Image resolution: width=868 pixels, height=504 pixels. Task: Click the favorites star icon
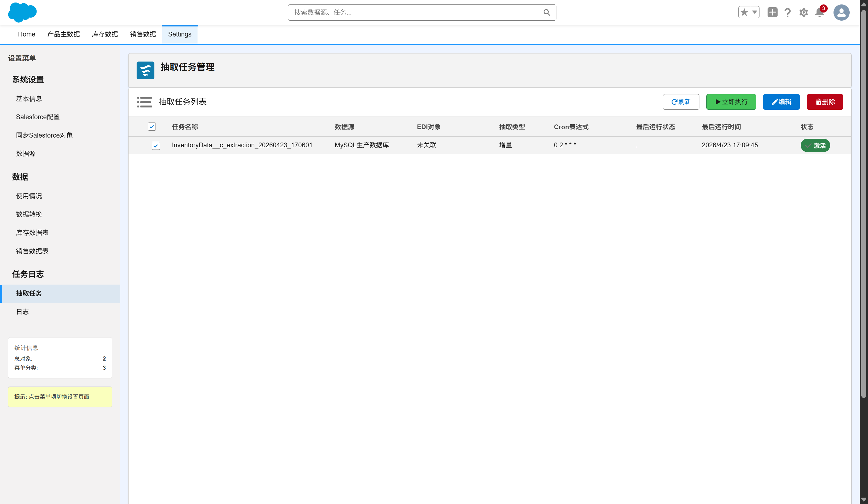pyautogui.click(x=744, y=13)
